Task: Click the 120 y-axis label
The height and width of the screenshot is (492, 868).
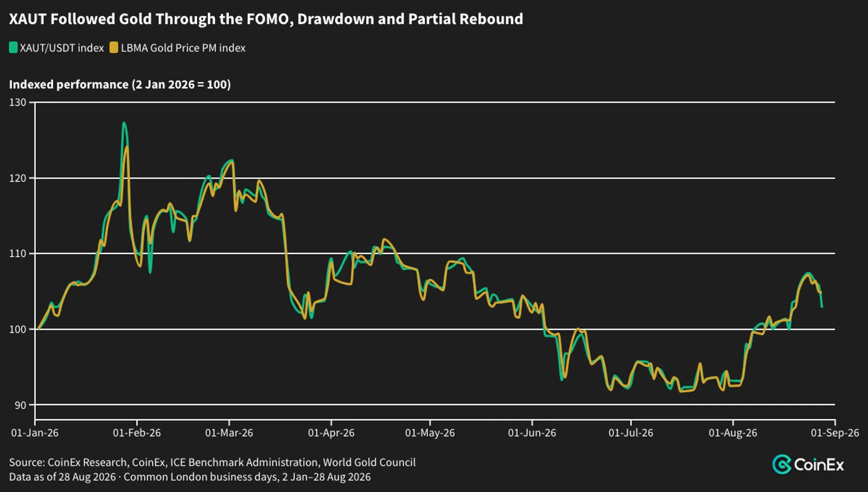Action: pos(17,178)
